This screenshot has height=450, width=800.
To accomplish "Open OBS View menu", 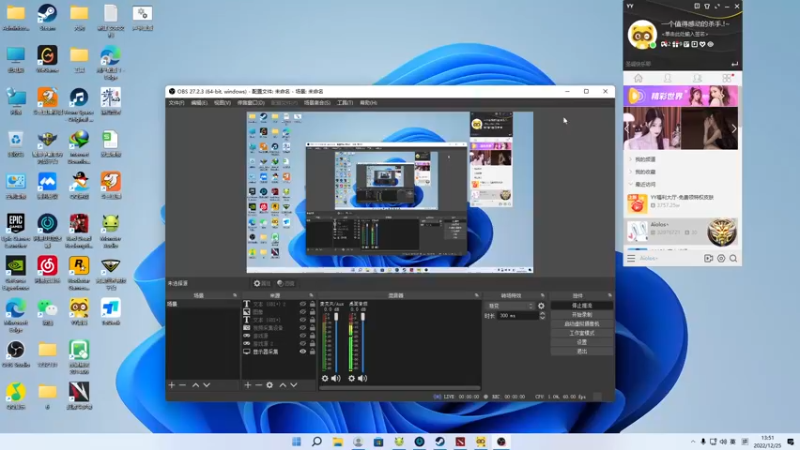I will tap(222, 103).
